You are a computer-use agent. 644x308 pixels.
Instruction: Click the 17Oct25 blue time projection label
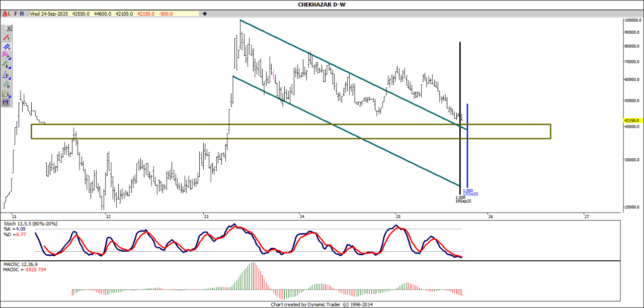pos(470,194)
